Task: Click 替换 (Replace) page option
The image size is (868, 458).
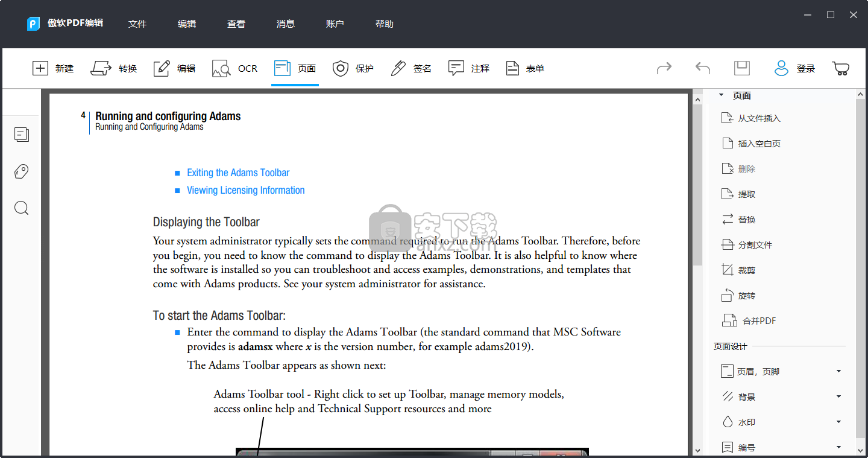Action: coord(739,220)
